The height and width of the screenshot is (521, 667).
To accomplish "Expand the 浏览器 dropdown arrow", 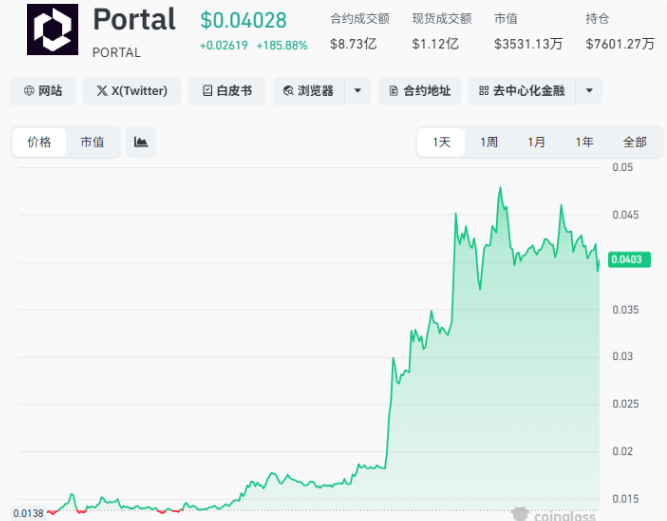I will point(358,91).
